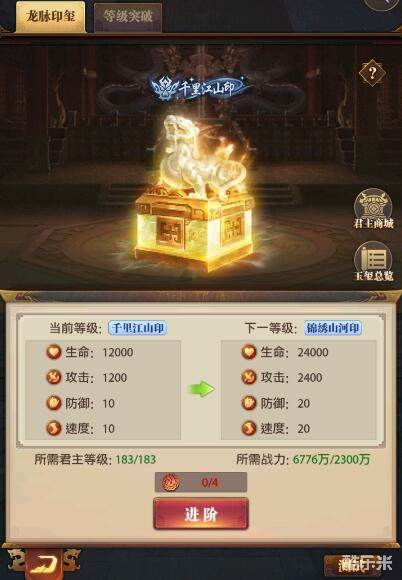402x580 pixels.
Task: Click the green upgrade arrow between stats
Action: click(x=201, y=389)
